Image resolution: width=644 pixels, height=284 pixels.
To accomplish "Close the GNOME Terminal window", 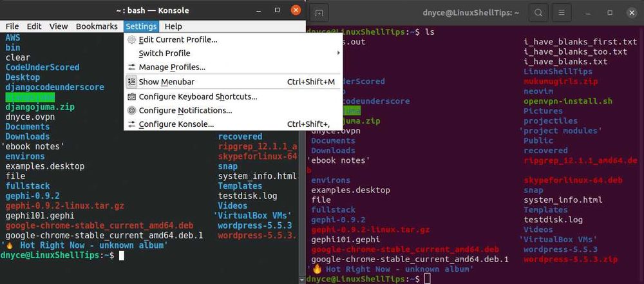I will click(x=632, y=13).
